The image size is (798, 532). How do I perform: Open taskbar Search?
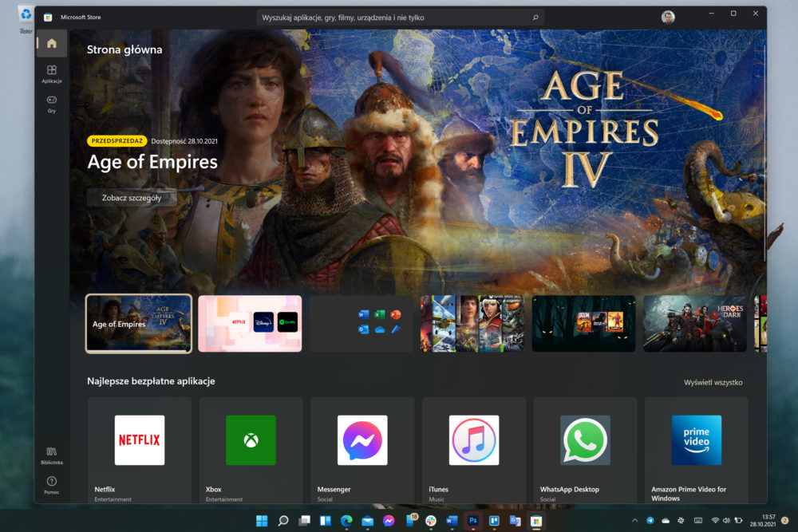click(283, 521)
